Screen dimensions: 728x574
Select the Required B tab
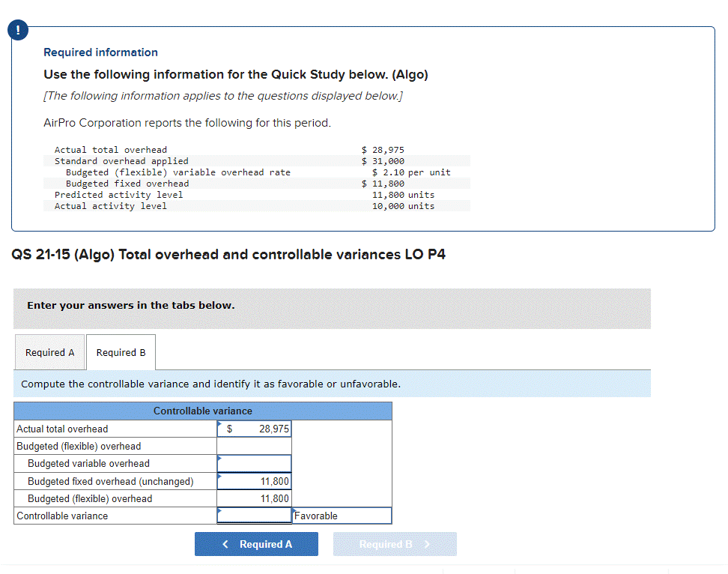(121, 352)
